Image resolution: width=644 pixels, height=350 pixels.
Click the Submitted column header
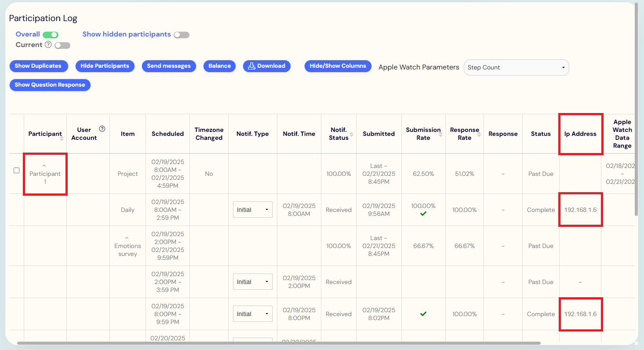coord(378,134)
